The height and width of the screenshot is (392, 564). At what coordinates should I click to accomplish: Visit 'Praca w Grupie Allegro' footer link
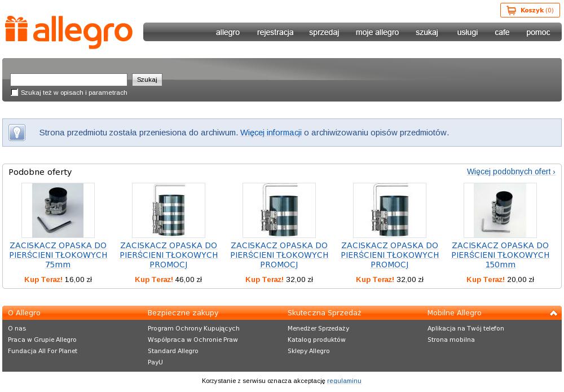coord(42,340)
